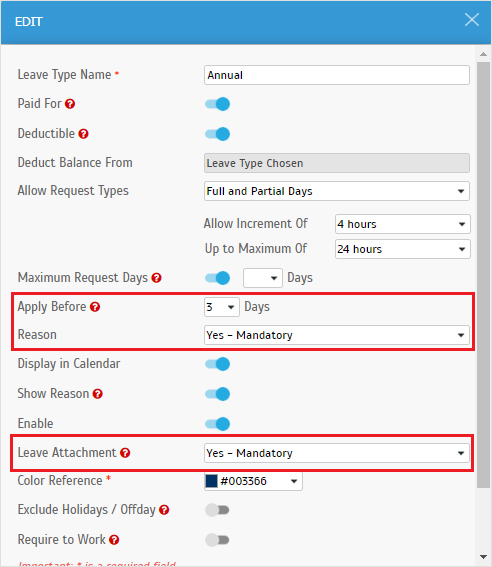Open the Leave Attachment dropdown
The height and width of the screenshot is (567, 492).
[337, 453]
